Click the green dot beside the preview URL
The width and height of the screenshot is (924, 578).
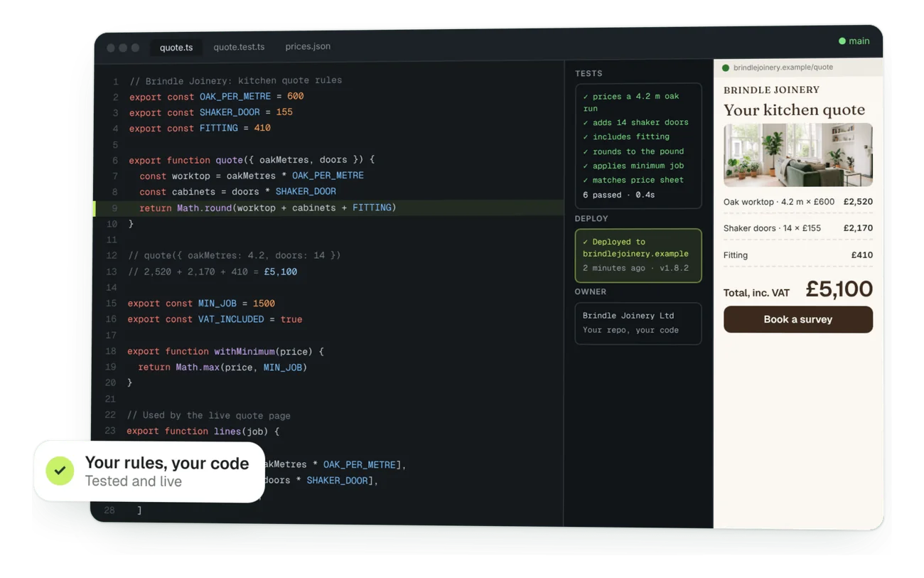(x=726, y=68)
